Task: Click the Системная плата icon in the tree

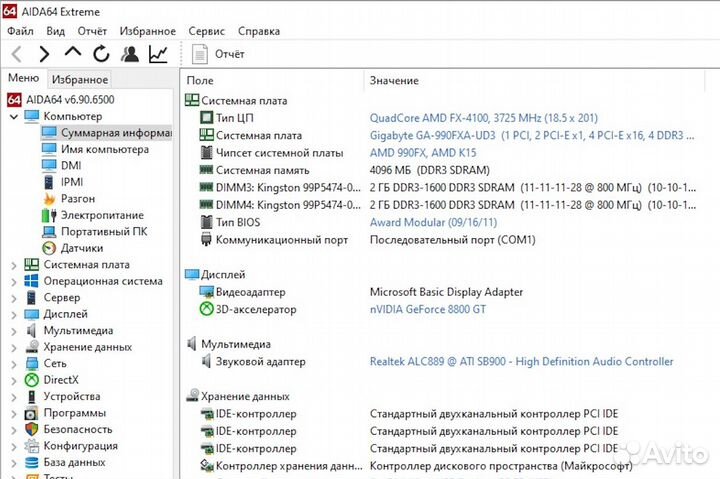Action: (31, 265)
